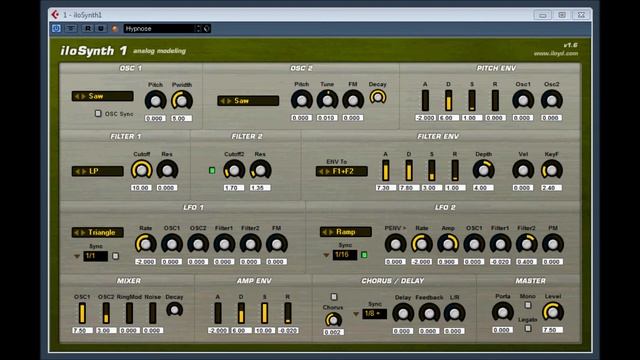Click the Filter 1 Cutoff knob
This screenshot has height=360, width=640.
coord(141,170)
